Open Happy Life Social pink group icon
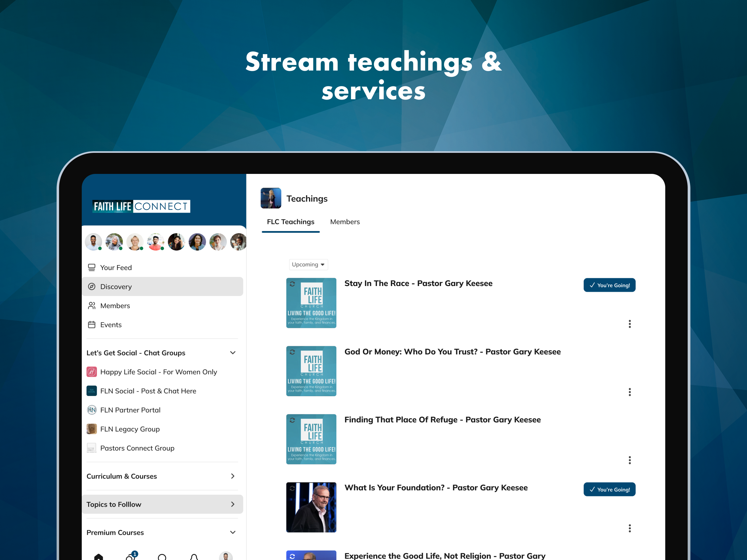This screenshot has width=747, height=560. (x=92, y=372)
